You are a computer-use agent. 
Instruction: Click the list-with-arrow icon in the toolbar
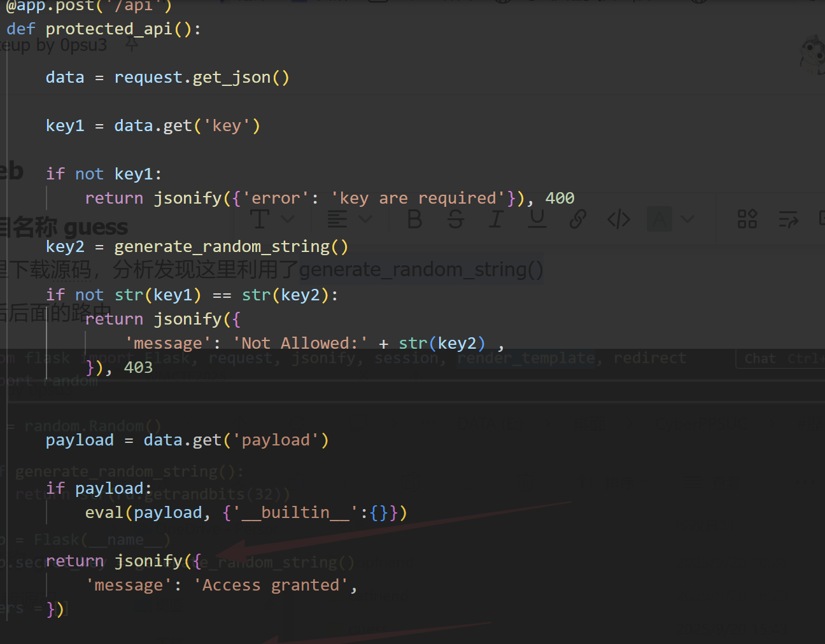tap(788, 220)
